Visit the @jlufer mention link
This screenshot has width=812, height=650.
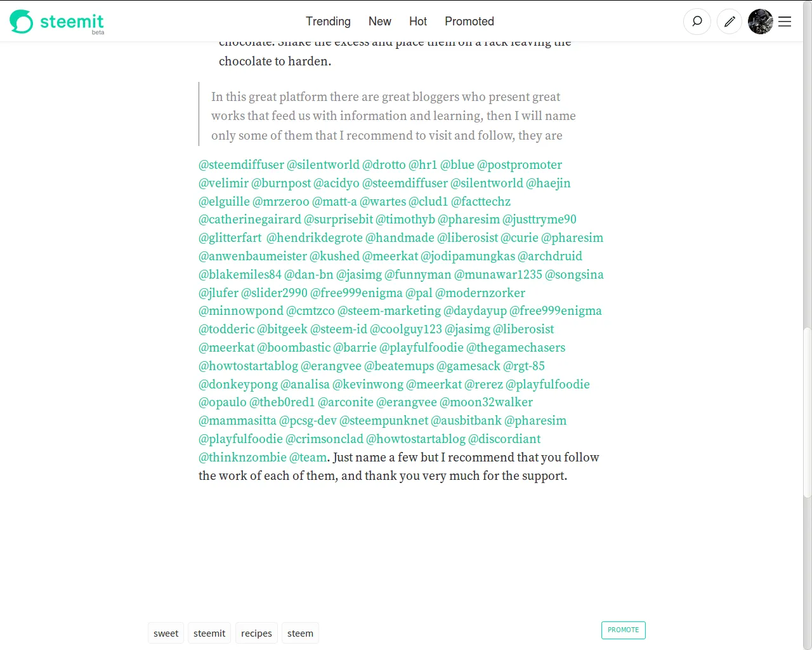tap(218, 293)
